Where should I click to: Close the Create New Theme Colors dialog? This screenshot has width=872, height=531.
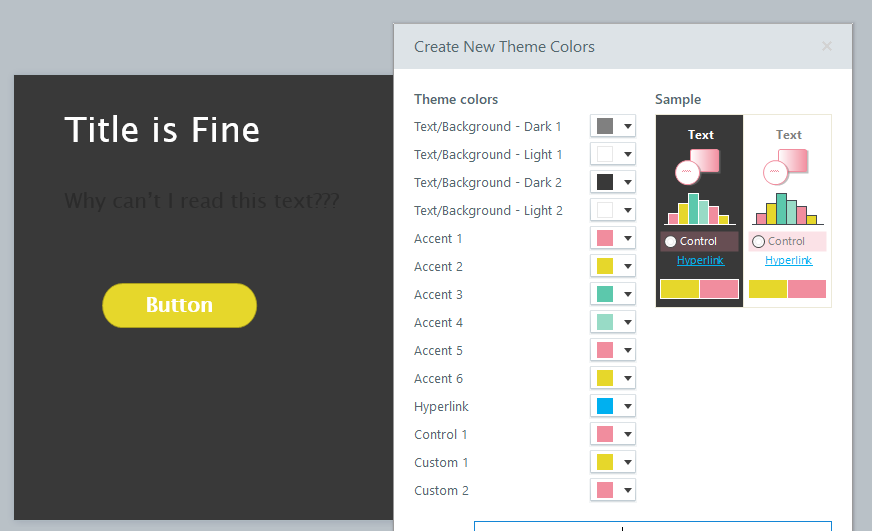[826, 46]
